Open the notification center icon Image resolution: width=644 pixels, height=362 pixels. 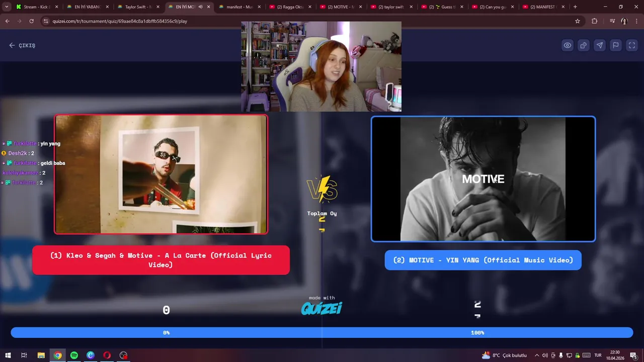point(633,355)
